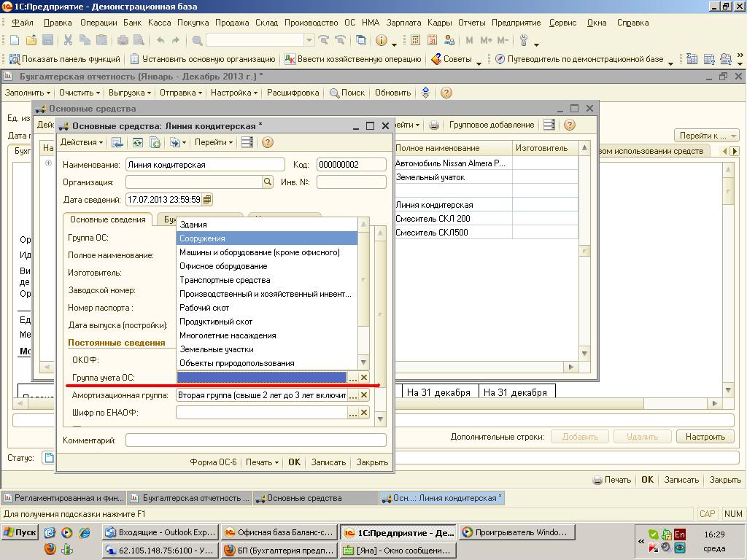Open the Настройка dropdown
Viewport: 747px width, 560px height.
(234, 93)
